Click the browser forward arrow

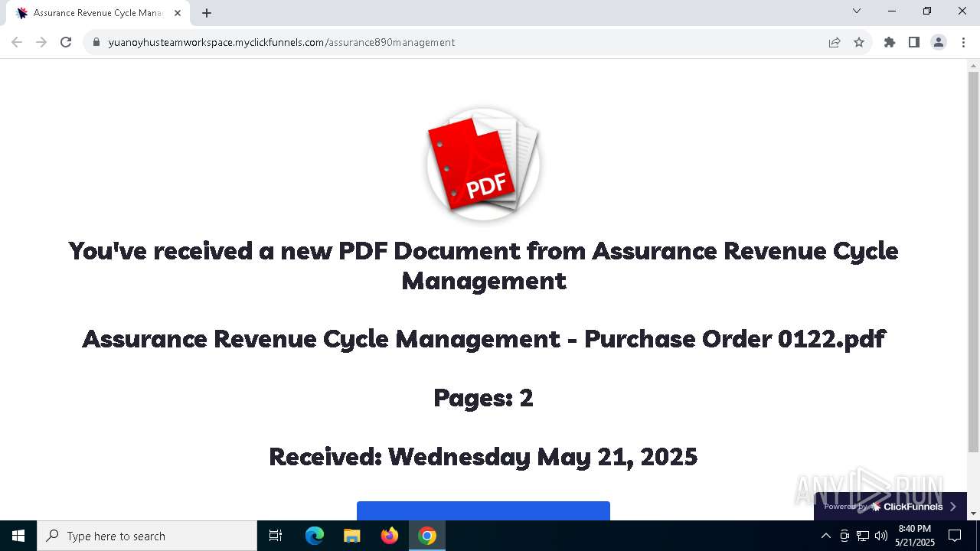click(41, 42)
